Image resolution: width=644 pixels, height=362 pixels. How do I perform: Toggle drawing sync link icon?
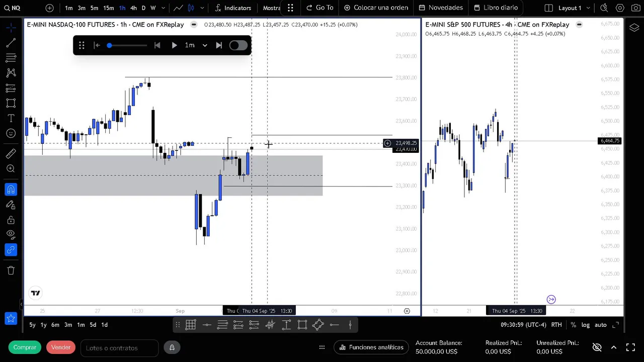[11, 249]
